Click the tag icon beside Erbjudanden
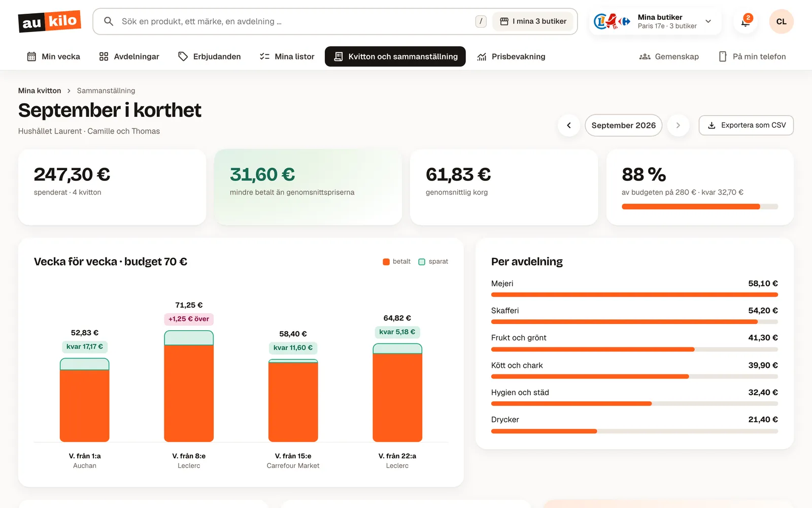 point(183,56)
